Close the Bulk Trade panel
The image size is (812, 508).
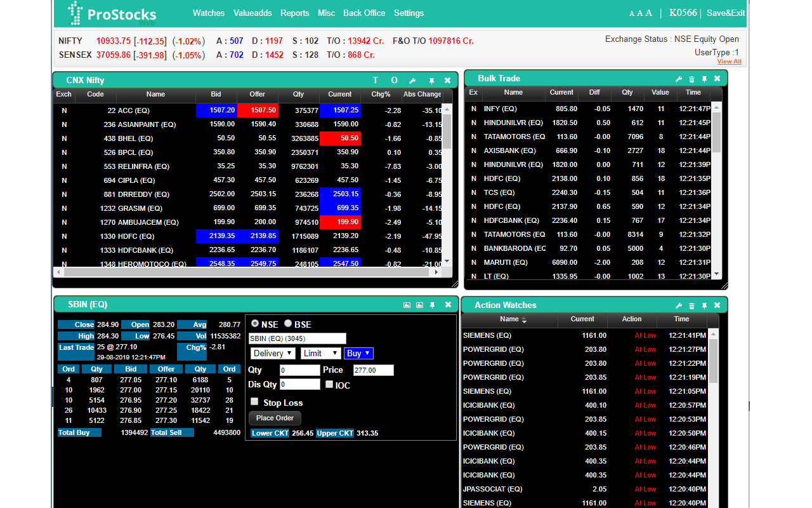(x=717, y=79)
